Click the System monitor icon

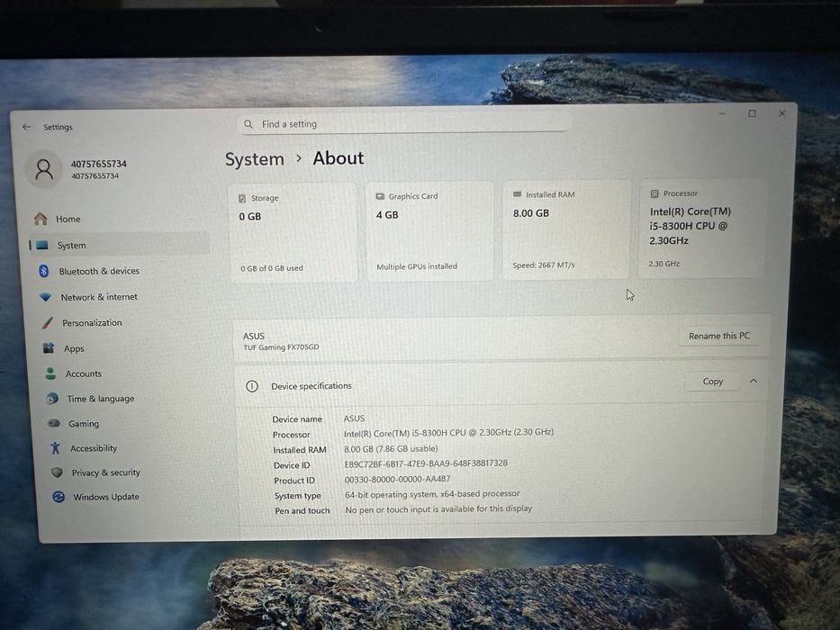42,245
